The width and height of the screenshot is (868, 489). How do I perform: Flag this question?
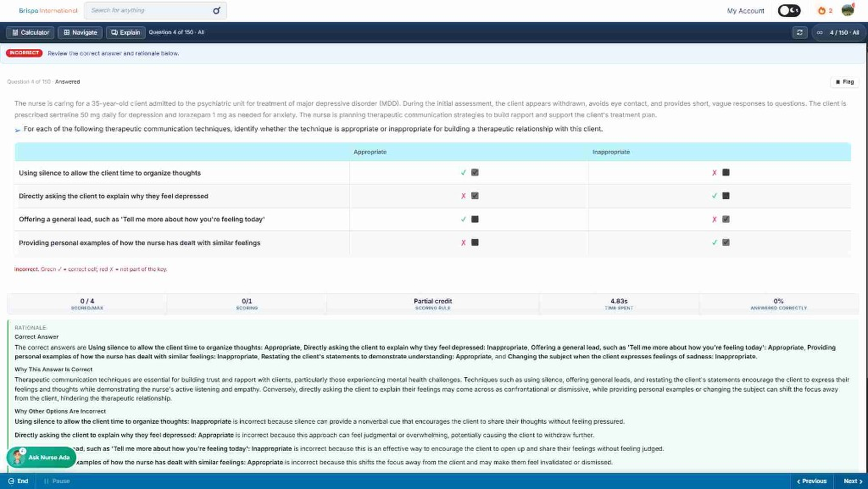click(x=844, y=82)
